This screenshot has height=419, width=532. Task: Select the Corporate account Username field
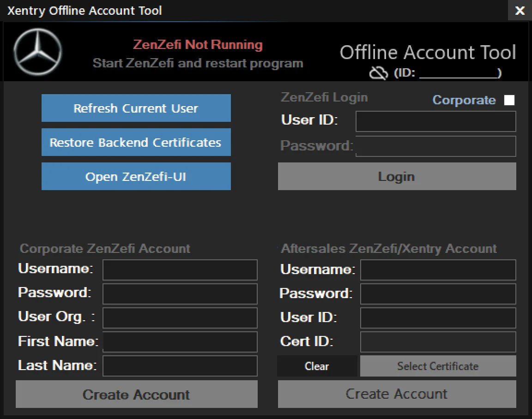coord(180,270)
